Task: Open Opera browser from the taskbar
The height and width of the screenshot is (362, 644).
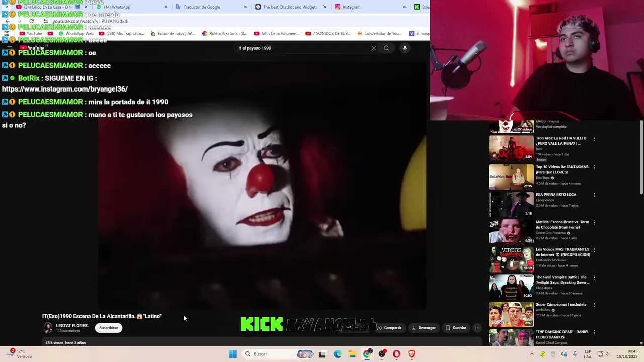Action: [x=397, y=354]
